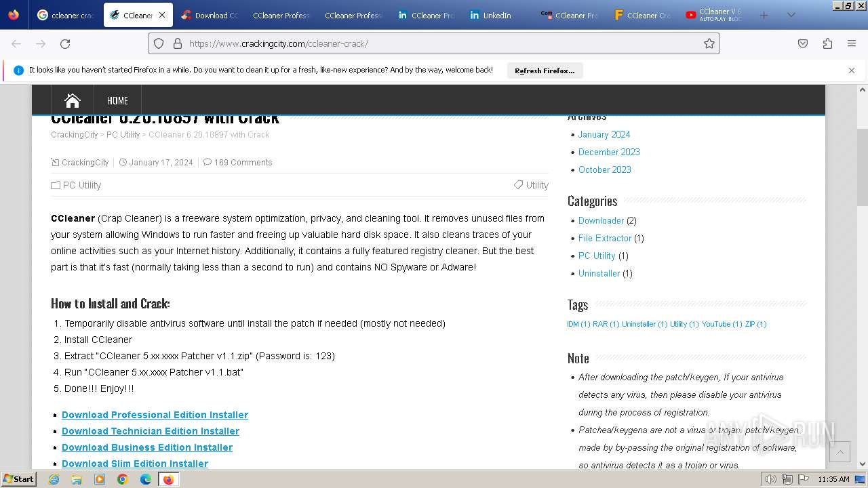
Task: Open the IDM (1) tag
Action: (x=578, y=324)
